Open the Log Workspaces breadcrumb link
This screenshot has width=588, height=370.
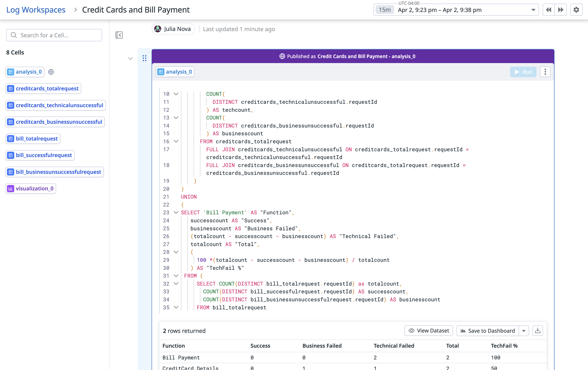pos(36,10)
